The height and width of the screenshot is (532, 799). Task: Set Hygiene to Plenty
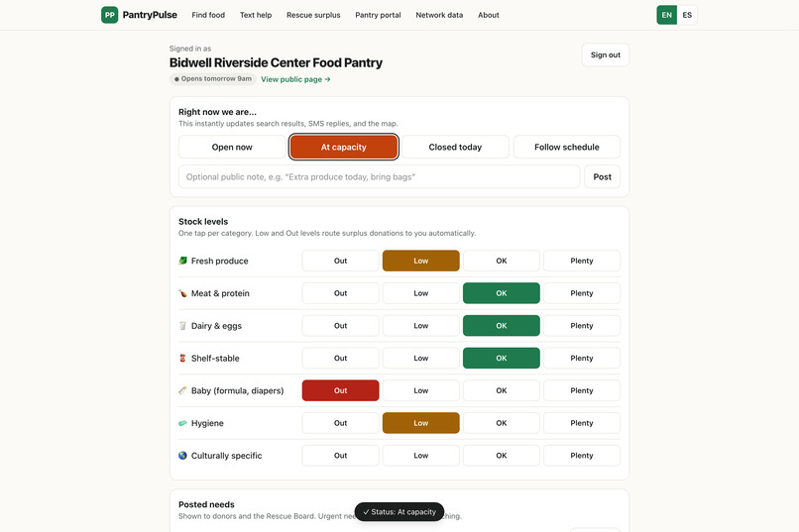pyautogui.click(x=582, y=423)
